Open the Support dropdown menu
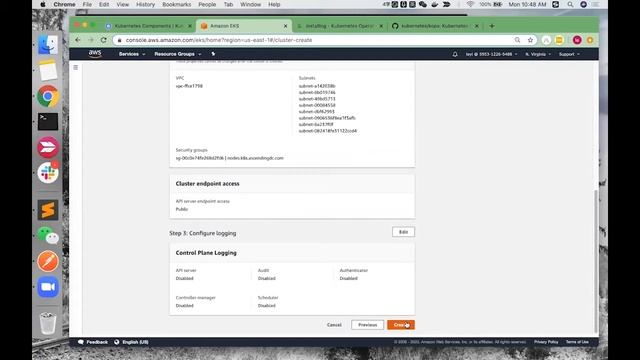The width and height of the screenshot is (640, 360). (x=569, y=54)
